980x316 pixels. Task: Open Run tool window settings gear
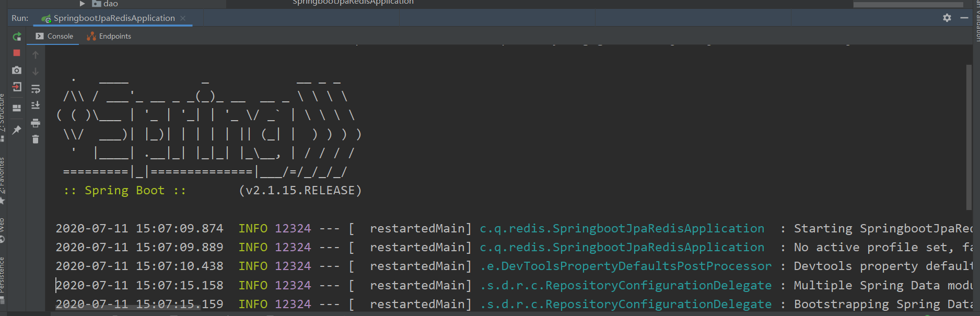coord(947,18)
